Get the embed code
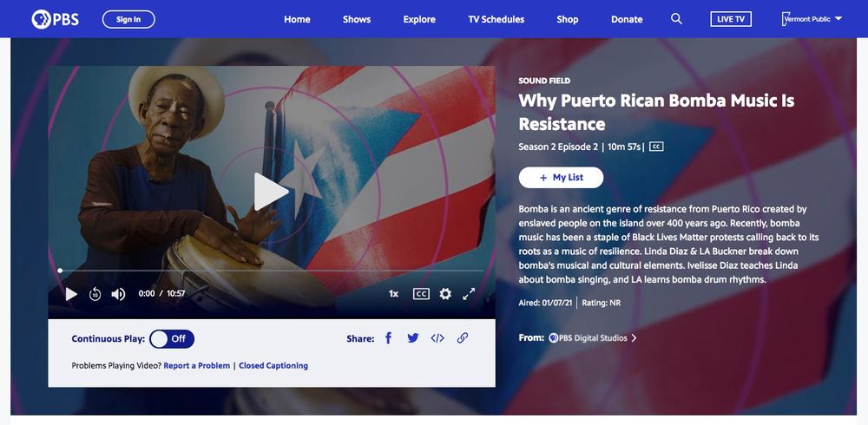 point(437,338)
